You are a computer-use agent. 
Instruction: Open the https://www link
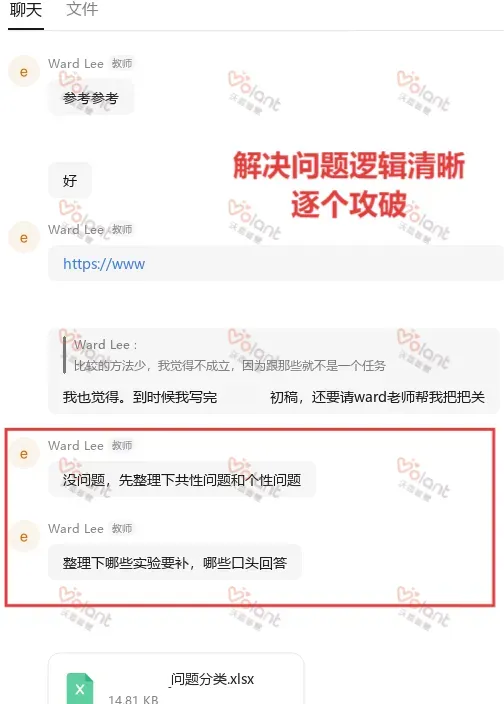click(104, 264)
